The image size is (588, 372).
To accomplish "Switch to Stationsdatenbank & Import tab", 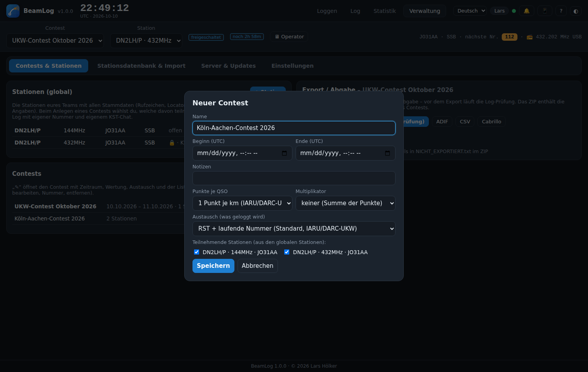I will pyautogui.click(x=142, y=66).
